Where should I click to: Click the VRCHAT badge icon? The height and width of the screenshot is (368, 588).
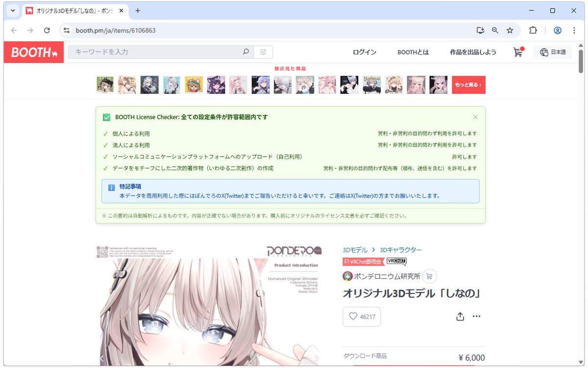[396, 262]
